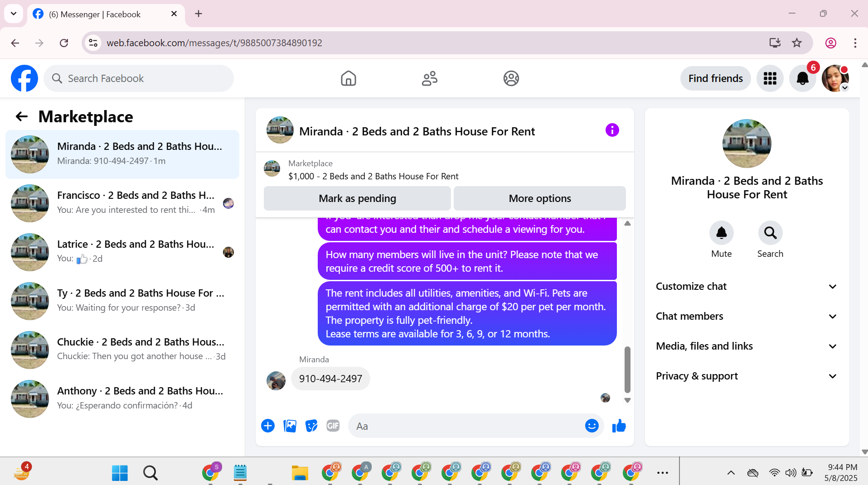Open the Facebook menu grid icon
Screen dimensions: 868x485
tap(770, 78)
